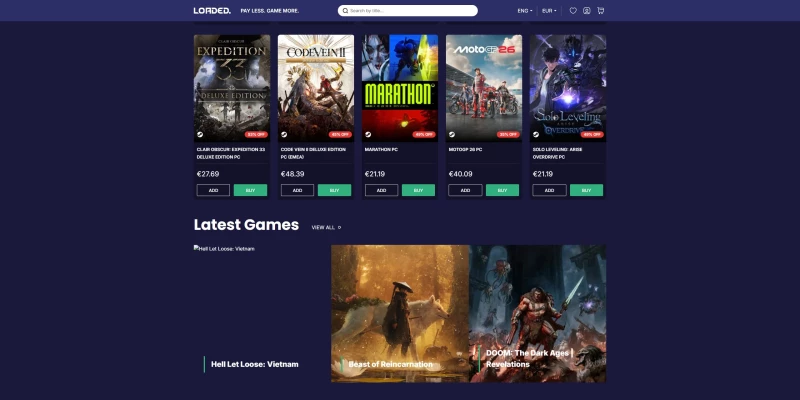Viewport: 800px width, 400px height.
Task: Click the arrow icon beside View All
Action: [340, 228]
